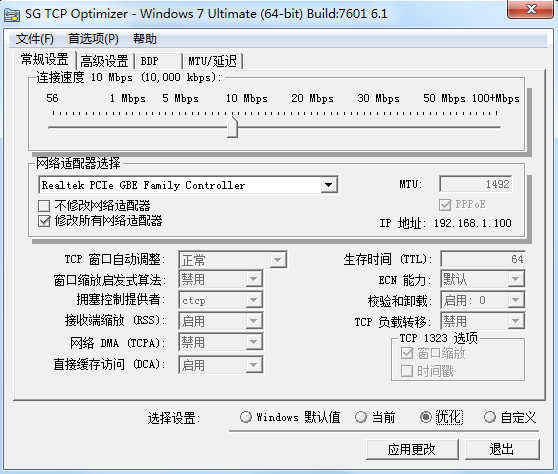Open the 文件(F) menu
558x474 pixels.
tap(35, 38)
